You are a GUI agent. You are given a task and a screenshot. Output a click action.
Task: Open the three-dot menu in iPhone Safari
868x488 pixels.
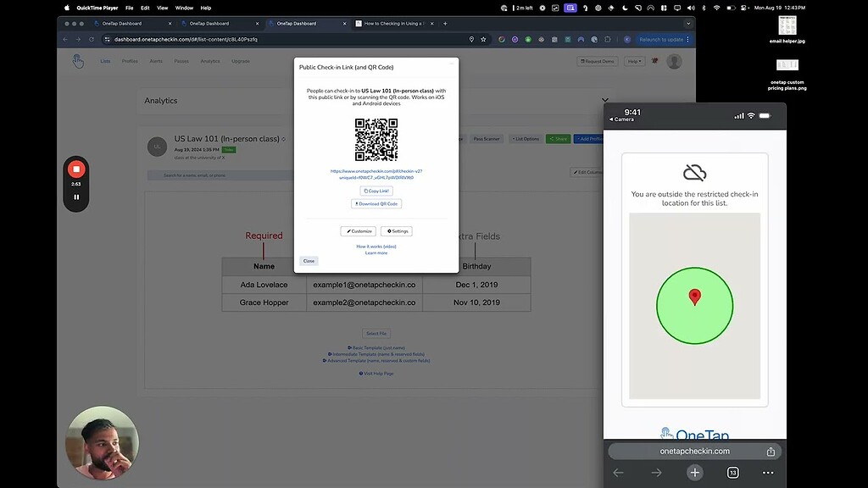(768, 472)
